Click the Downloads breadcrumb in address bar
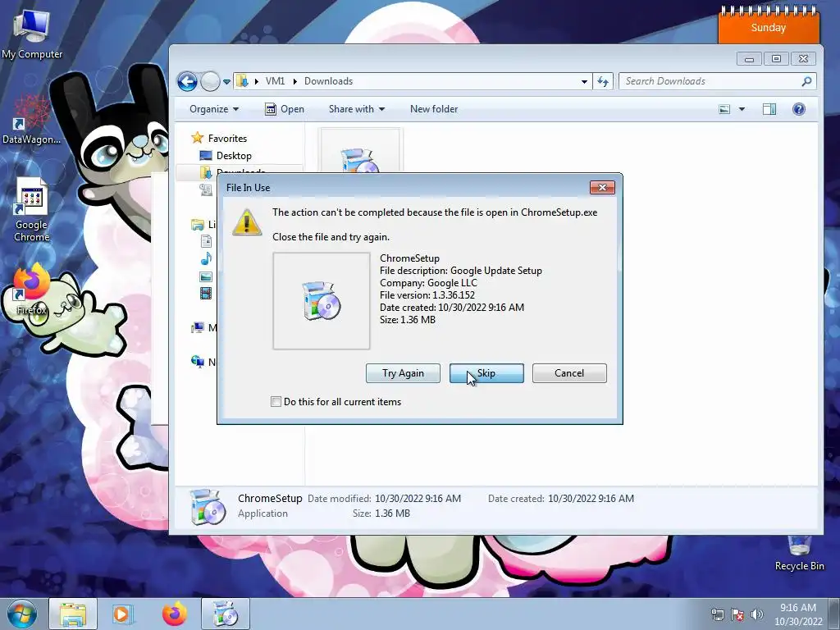Screen dimensions: 840x630 (x=328, y=81)
